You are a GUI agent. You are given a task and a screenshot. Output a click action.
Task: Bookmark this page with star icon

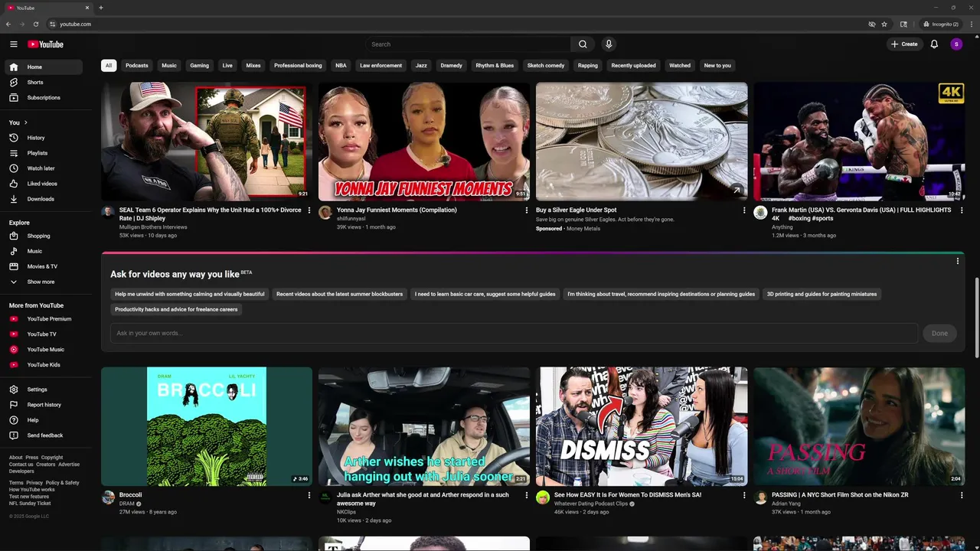tap(884, 24)
